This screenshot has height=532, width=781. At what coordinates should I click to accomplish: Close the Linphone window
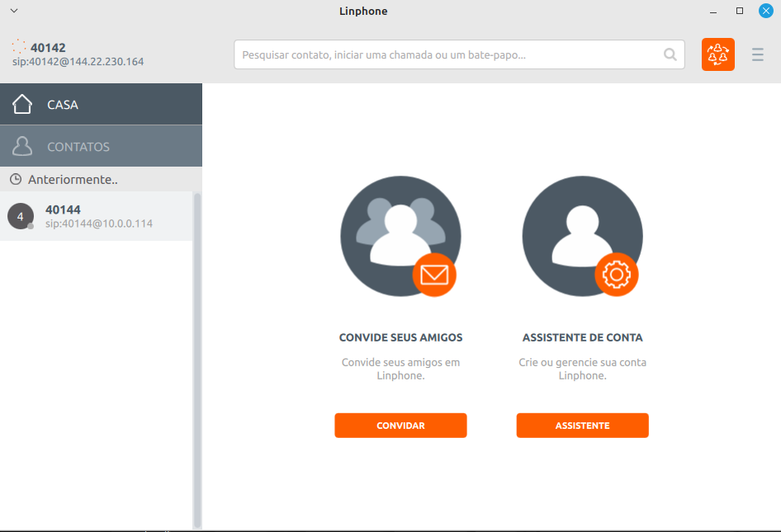[x=765, y=11]
